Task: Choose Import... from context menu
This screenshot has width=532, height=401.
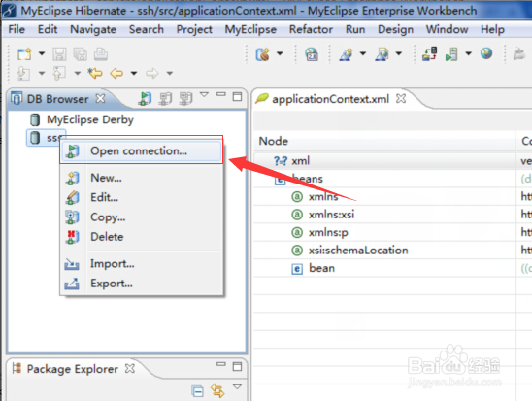Action: tap(141, 263)
